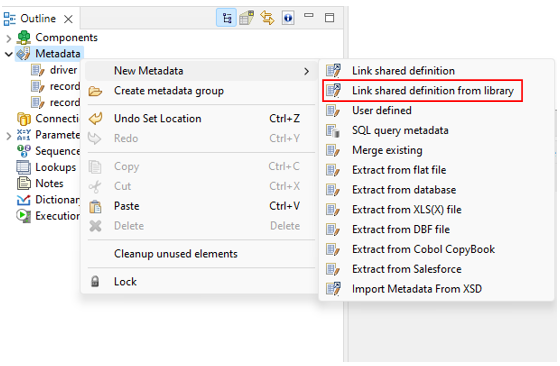
Task: Minimize the Outline panel
Action: pyautogui.click(x=309, y=15)
